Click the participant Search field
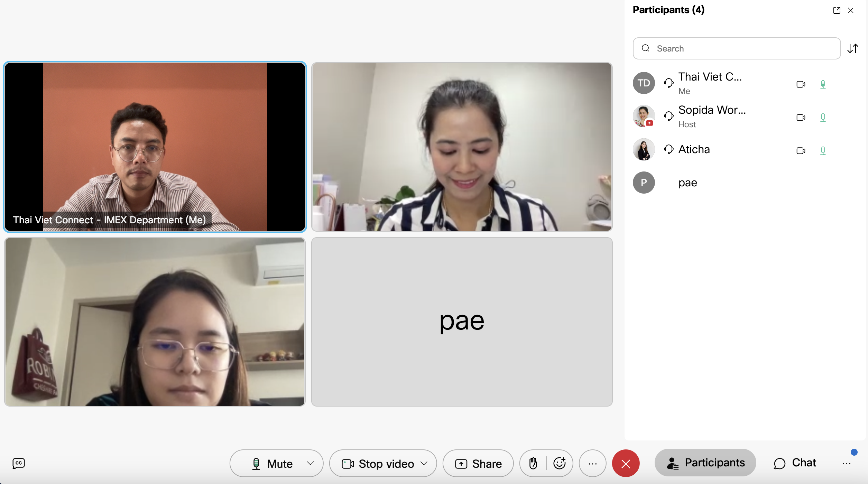The height and width of the screenshot is (484, 868). pyautogui.click(x=737, y=48)
